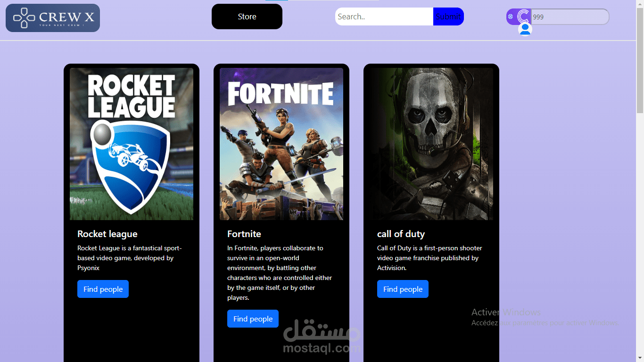Find people for call of duty
This screenshot has width=644, height=362.
click(x=403, y=289)
